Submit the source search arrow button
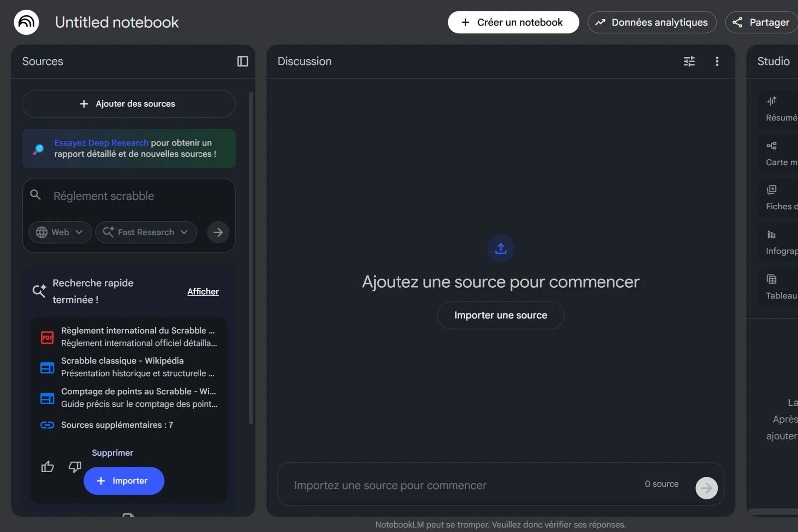Image resolution: width=798 pixels, height=532 pixels. [218, 232]
